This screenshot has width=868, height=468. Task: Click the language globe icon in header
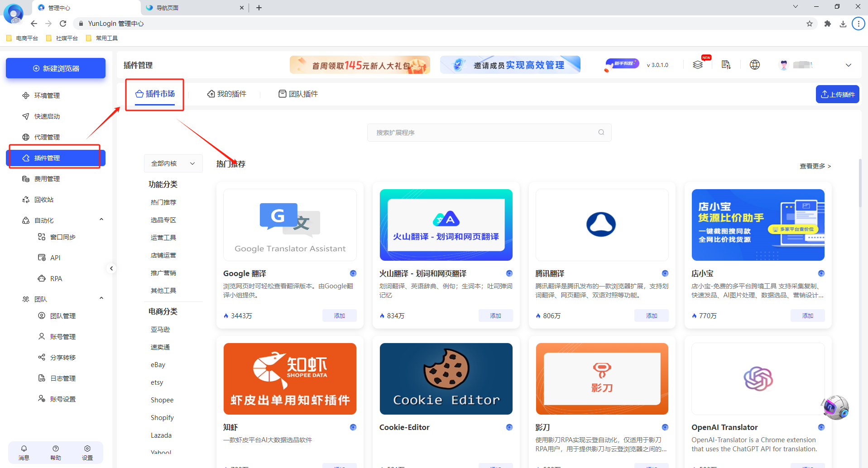(x=755, y=65)
